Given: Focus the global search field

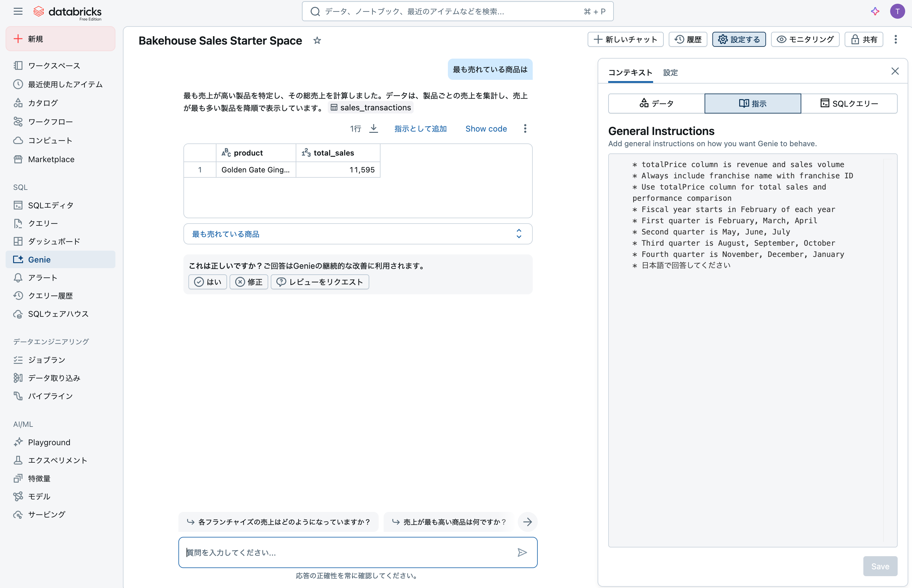Looking at the screenshot, I should coord(458,12).
